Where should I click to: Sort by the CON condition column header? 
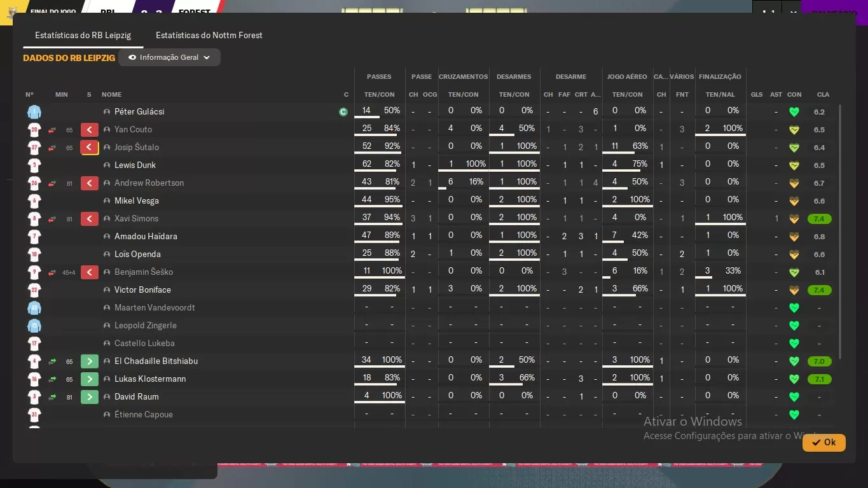pyautogui.click(x=794, y=95)
